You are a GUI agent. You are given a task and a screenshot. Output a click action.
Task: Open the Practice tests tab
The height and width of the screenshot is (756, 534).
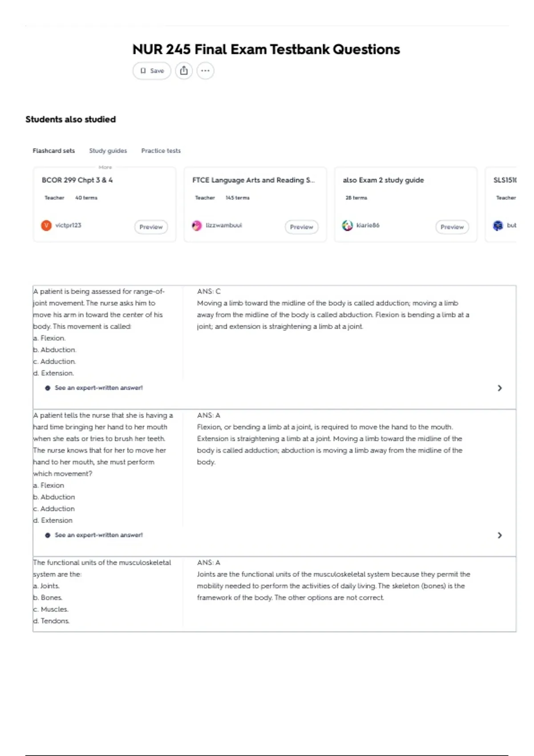[161, 151]
